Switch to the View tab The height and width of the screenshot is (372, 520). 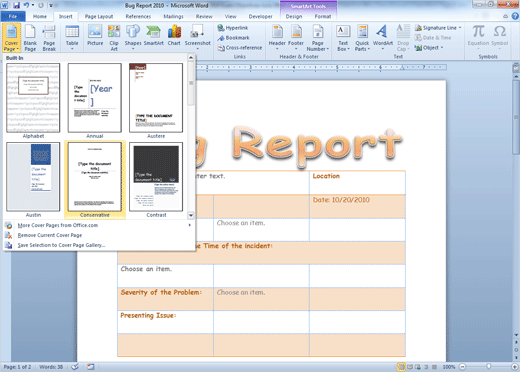[230, 16]
